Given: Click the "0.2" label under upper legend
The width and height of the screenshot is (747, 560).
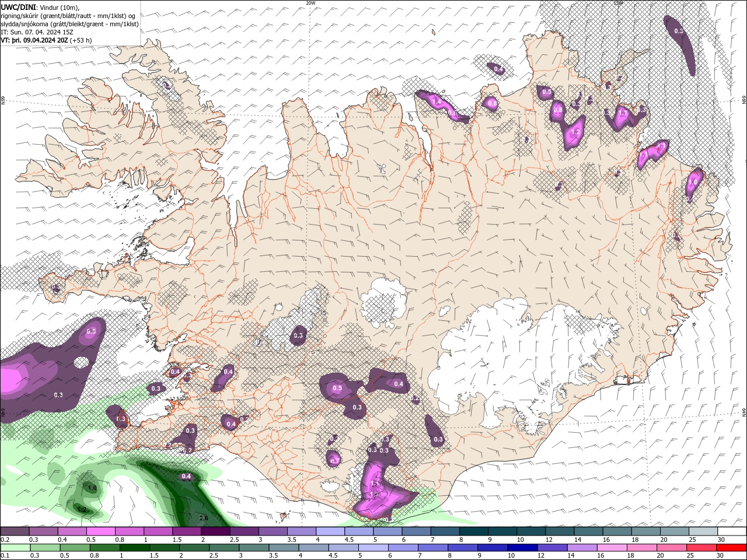Looking at the screenshot, I should [5, 540].
